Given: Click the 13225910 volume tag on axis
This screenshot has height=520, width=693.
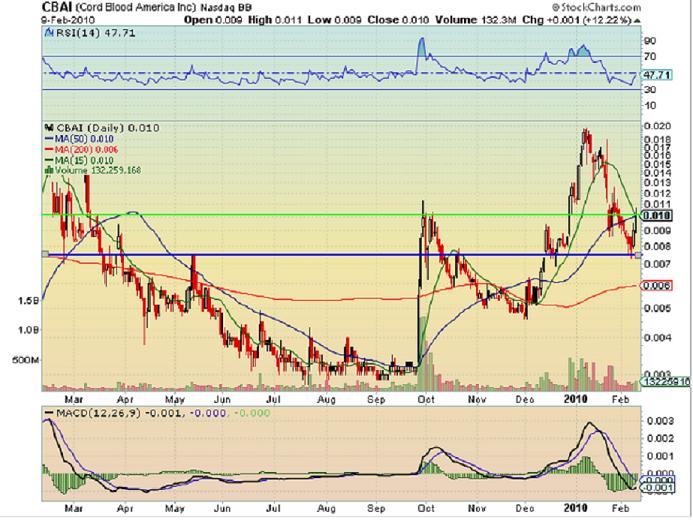Looking at the screenshot, I should [666, 381].
